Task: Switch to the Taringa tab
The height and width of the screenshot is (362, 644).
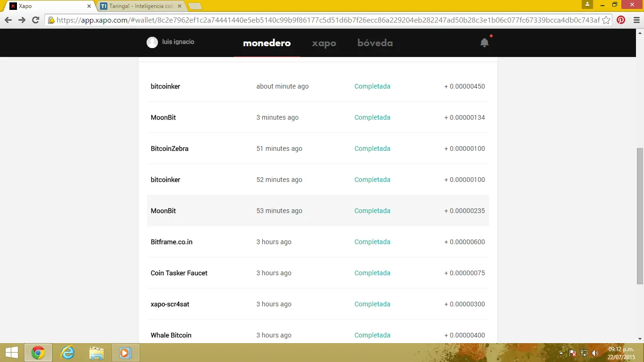Action: tap(140, 6)
